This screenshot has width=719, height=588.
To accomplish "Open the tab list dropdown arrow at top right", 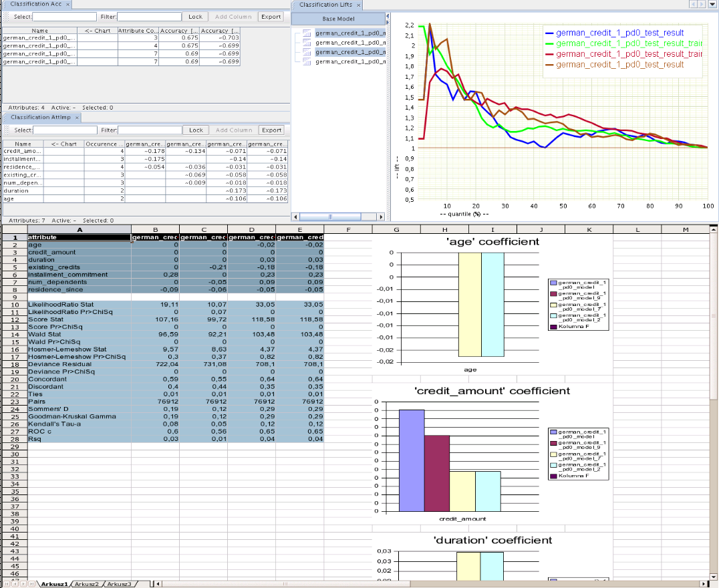I will click(713, 4).
